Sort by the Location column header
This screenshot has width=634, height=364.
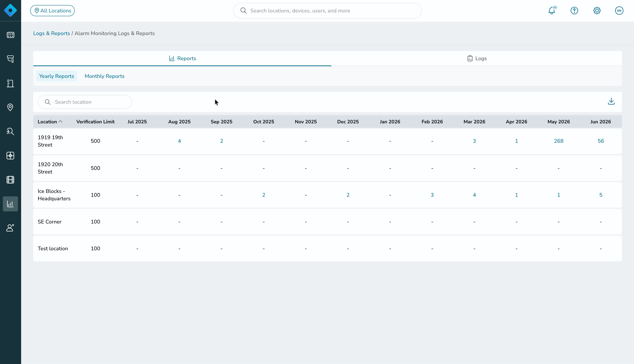point(50,122)
